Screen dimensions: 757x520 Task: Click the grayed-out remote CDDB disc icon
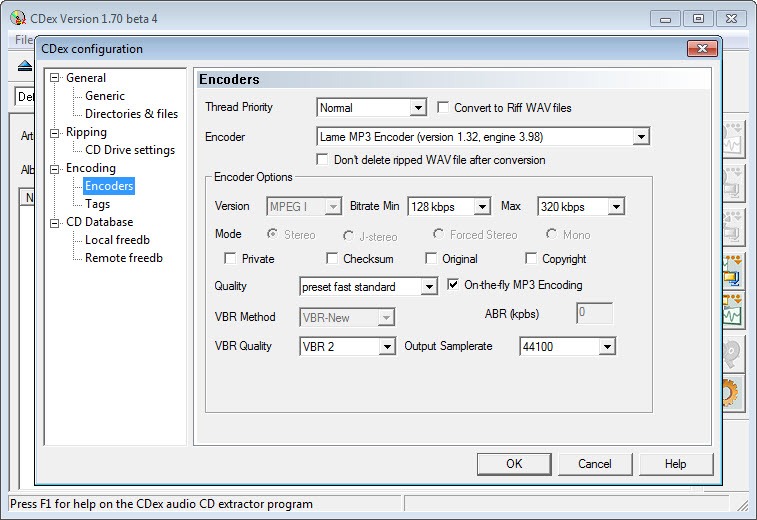732,353
